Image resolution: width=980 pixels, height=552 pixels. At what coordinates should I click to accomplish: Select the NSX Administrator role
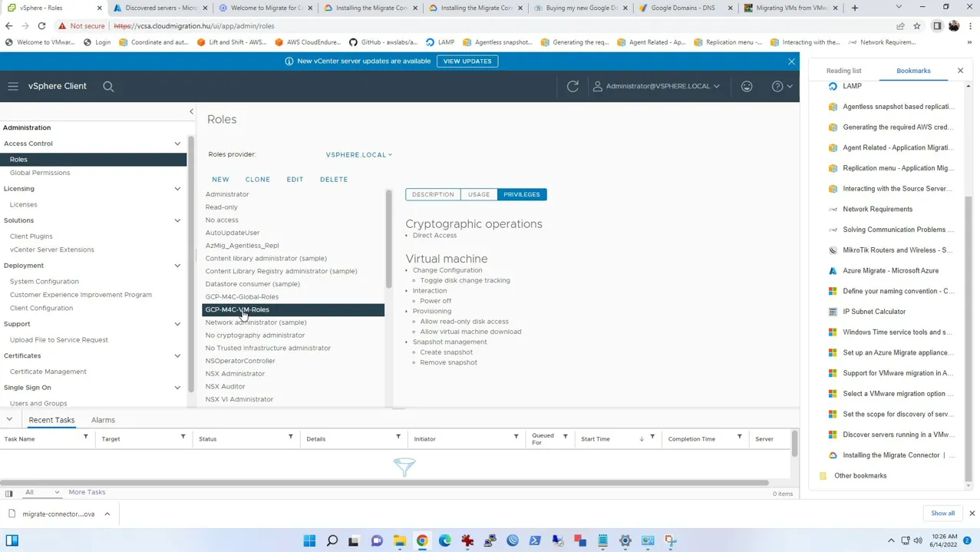[x=235, y=374]
